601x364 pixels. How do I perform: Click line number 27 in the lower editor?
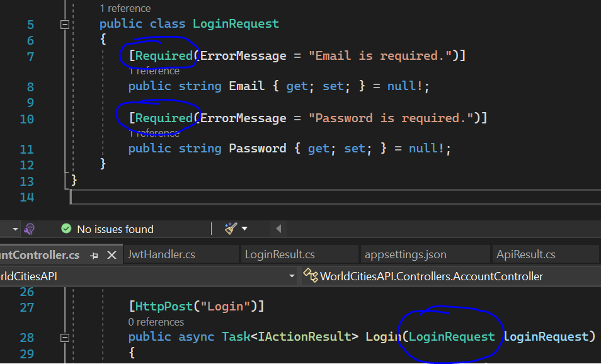pos(27,307)
